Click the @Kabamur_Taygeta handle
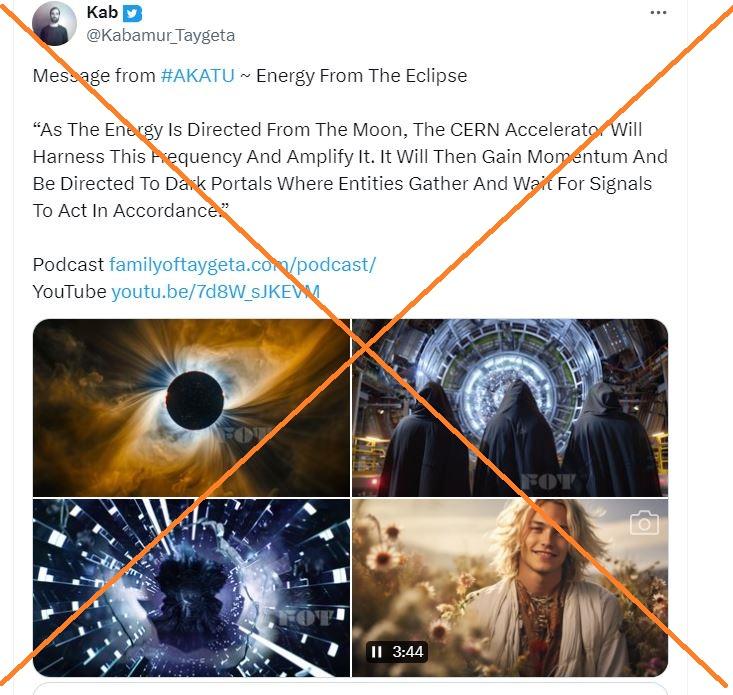Viewport: 733px width, 695px height. click(160, 36)
